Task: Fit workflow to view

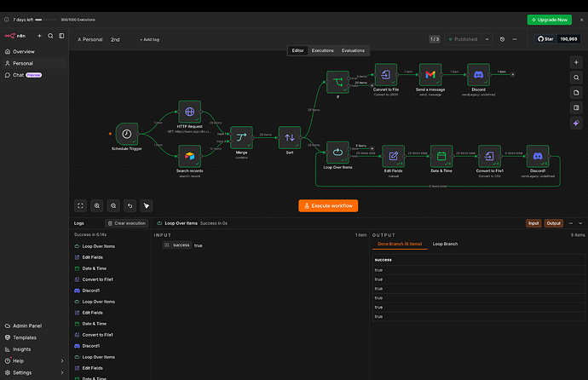Action: click(80, 205)
